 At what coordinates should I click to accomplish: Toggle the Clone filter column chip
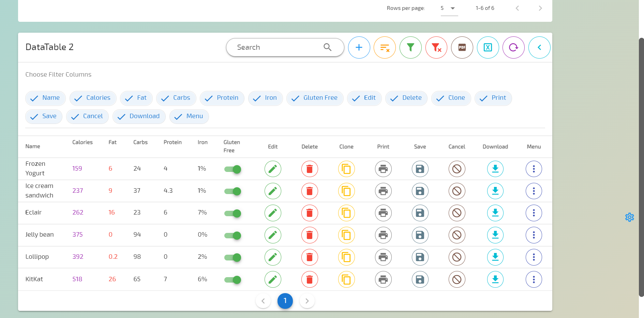tap(451, 98)
